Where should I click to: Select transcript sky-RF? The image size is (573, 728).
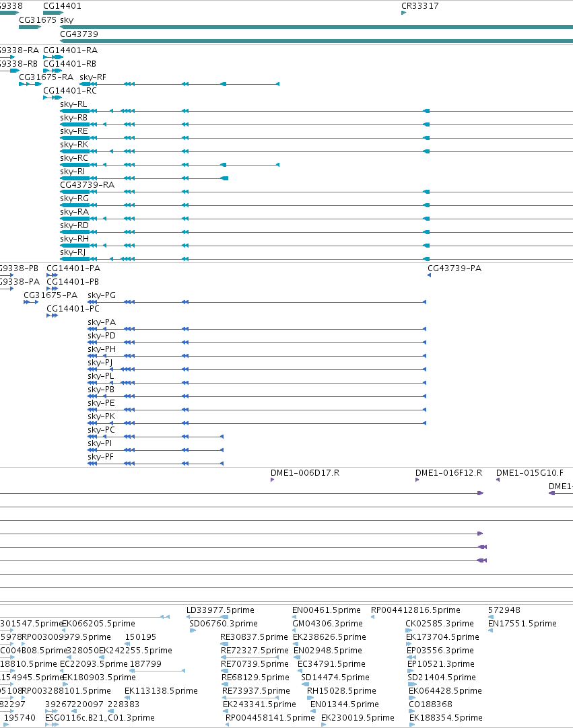(x=179, y=84)
